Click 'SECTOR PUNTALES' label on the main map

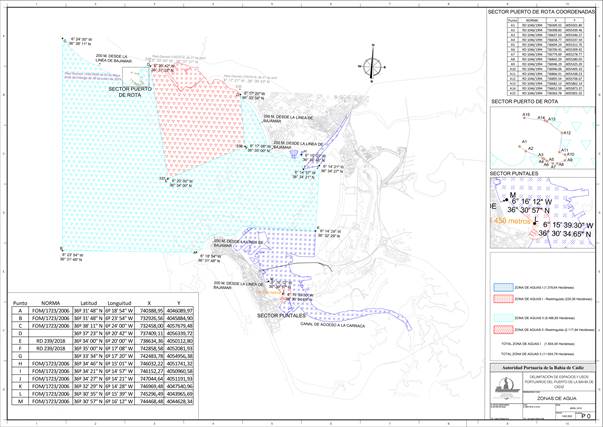point(281,316)
